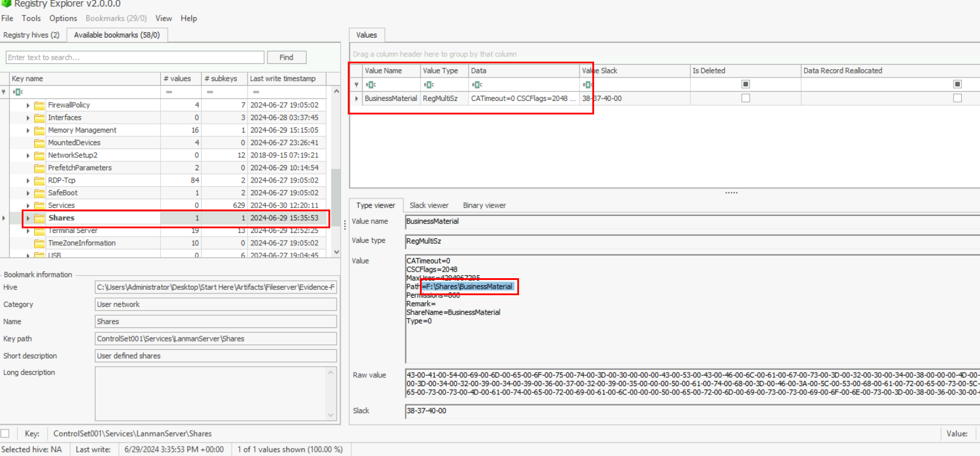Click the registry tree vertical scrollbar thumb
The image size is (980, 456).
tap(336, 194)
